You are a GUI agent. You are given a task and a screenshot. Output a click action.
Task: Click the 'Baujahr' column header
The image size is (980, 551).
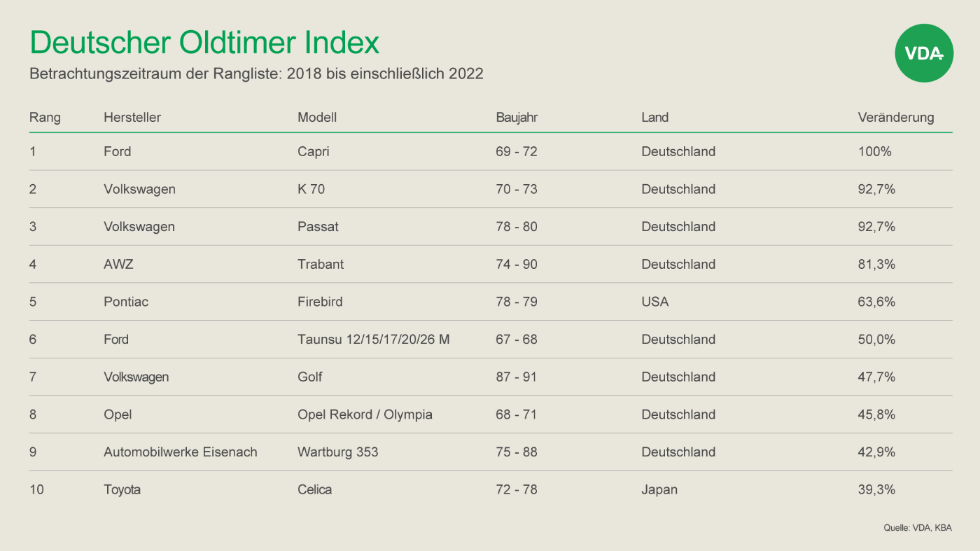coord(517,118)
